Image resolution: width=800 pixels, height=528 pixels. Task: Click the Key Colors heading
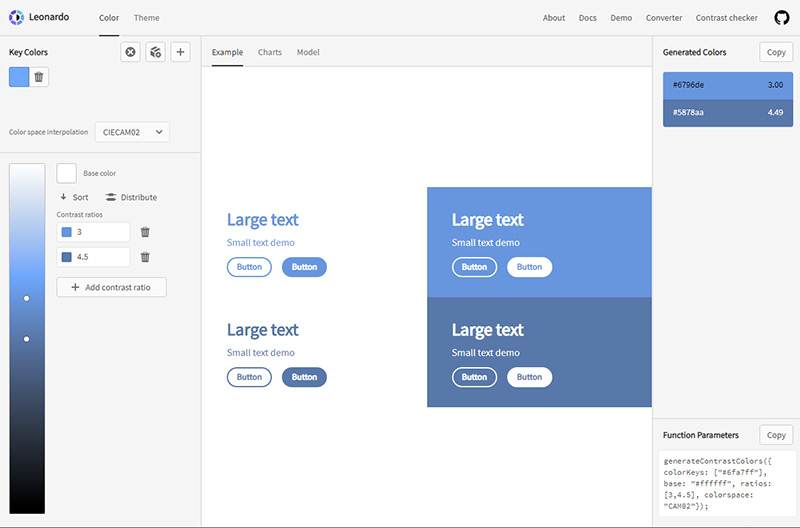click(29, 52)
